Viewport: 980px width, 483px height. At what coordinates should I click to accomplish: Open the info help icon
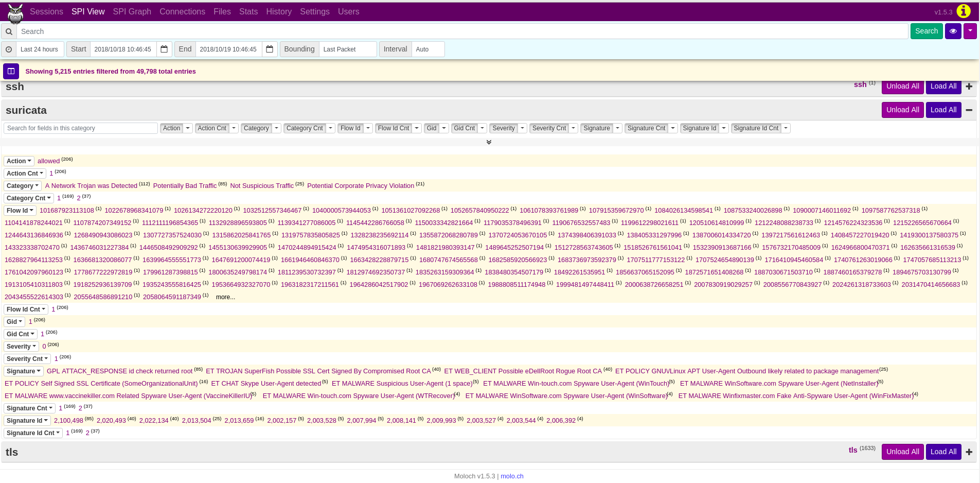(964, 11)
